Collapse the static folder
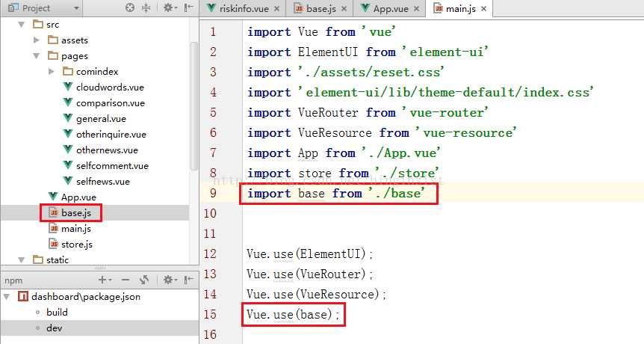 22,259
